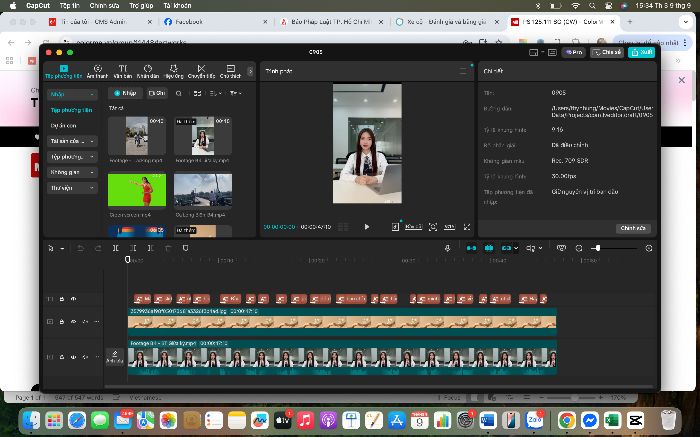Add a marker shield icon
Screen dimensions: 700x437
click(185, 248)
